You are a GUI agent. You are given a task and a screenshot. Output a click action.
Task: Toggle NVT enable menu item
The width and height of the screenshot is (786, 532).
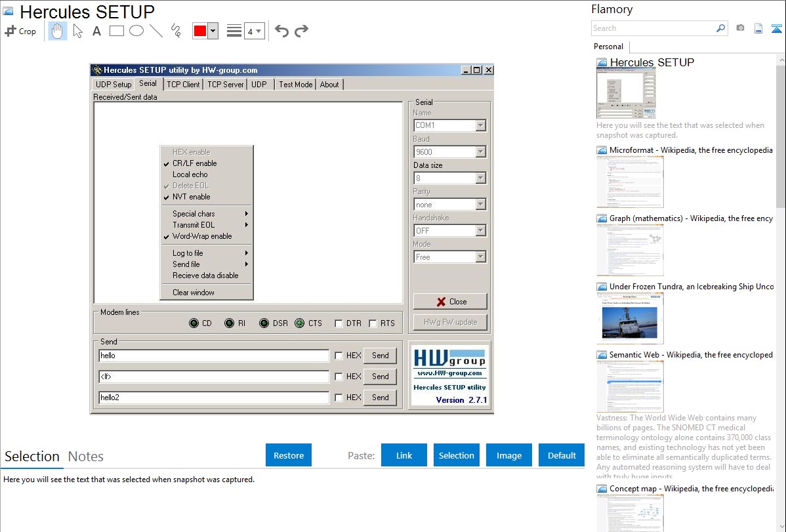coord(207,197)
